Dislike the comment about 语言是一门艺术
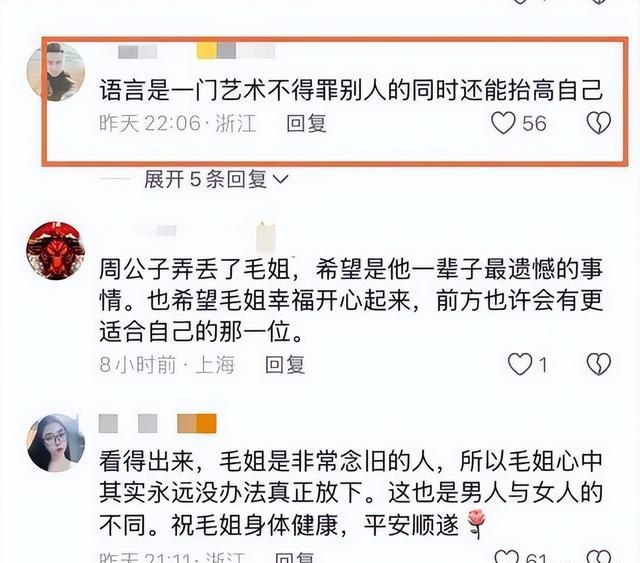The width and height of the screenshot is (640, 563). [x=598, y=123]
